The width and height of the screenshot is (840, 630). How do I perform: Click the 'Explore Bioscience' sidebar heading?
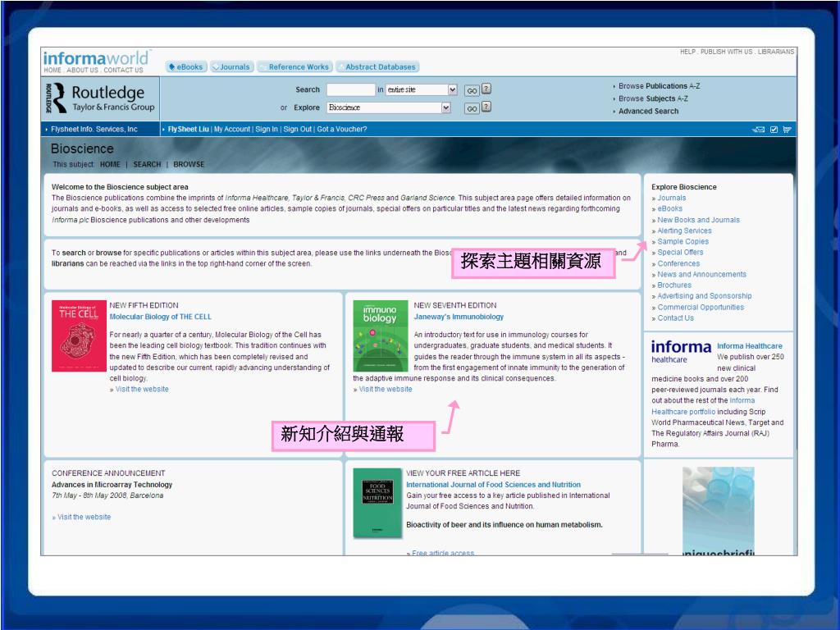(683, 187)
